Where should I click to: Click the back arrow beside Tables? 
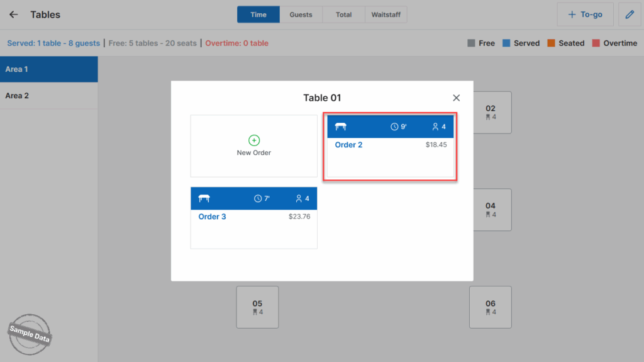tap(14, 14)
